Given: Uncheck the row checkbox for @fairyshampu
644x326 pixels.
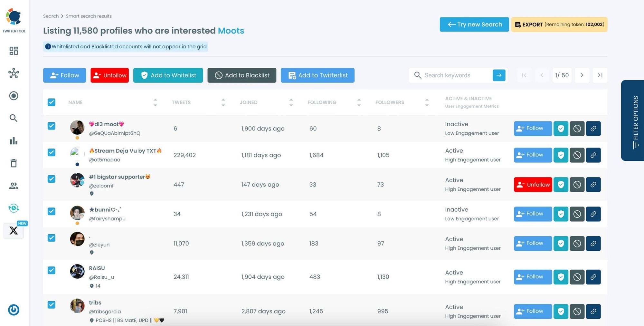Looking at the screenshot, I should (52, 211).
